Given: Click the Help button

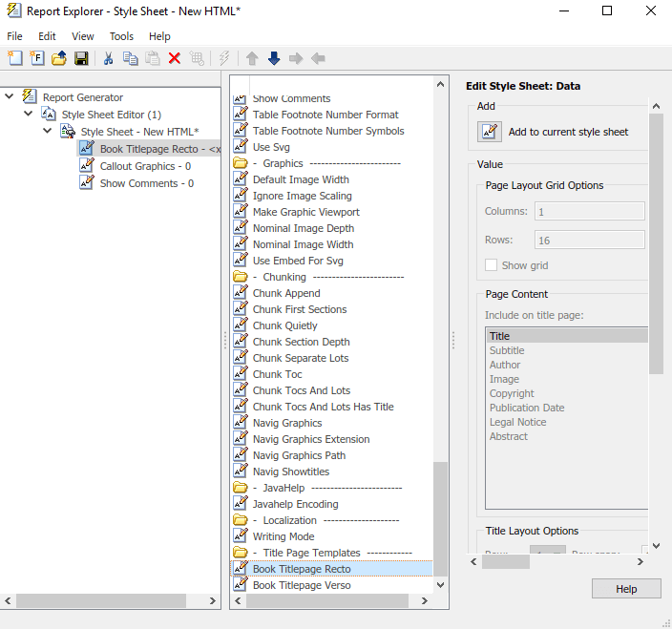Looking at the screenshot, I should coord(626,589).
